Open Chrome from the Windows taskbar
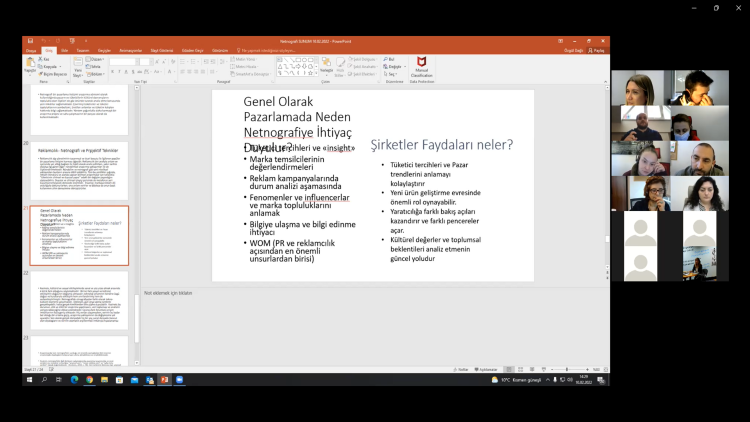 tap(89, 380)
